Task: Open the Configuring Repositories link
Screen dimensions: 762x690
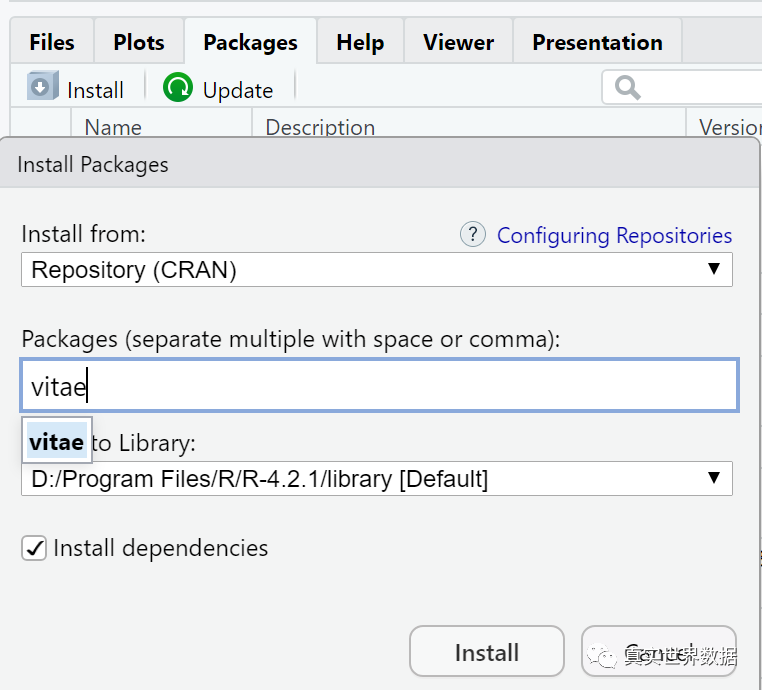Action: coord(614,235)
